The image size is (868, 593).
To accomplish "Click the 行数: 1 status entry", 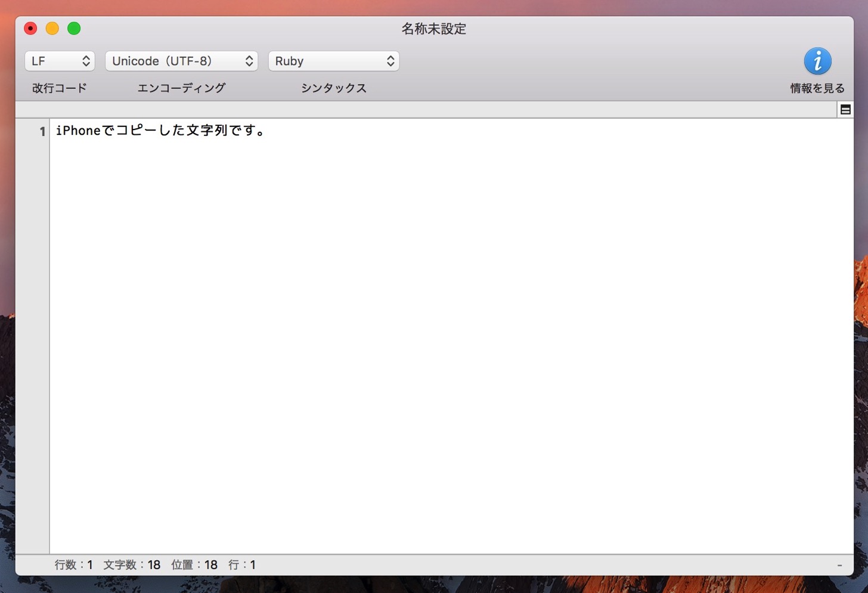I will click(74, 565).
